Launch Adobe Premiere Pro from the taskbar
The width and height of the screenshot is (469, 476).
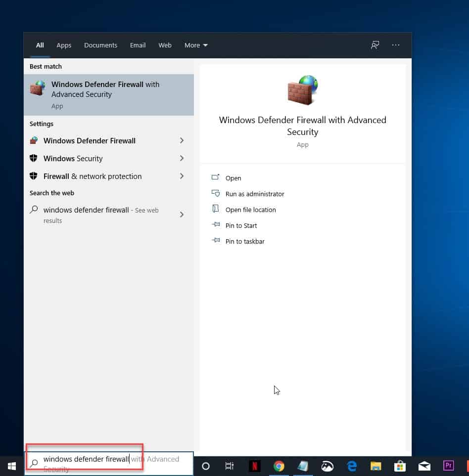tap(448, 466)
